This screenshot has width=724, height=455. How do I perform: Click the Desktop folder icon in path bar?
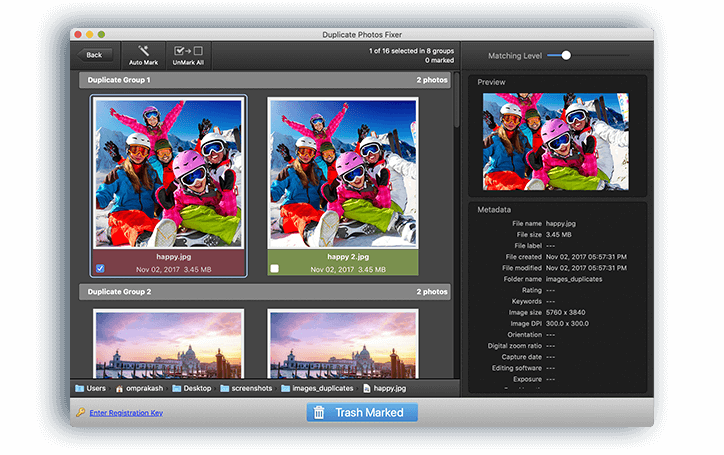[x=176, y=388]
